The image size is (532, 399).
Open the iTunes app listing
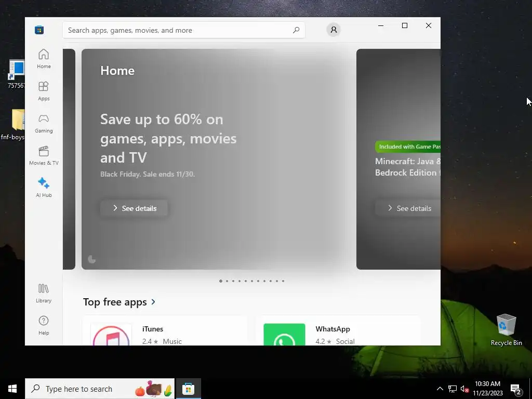click(x=165, y=331)
